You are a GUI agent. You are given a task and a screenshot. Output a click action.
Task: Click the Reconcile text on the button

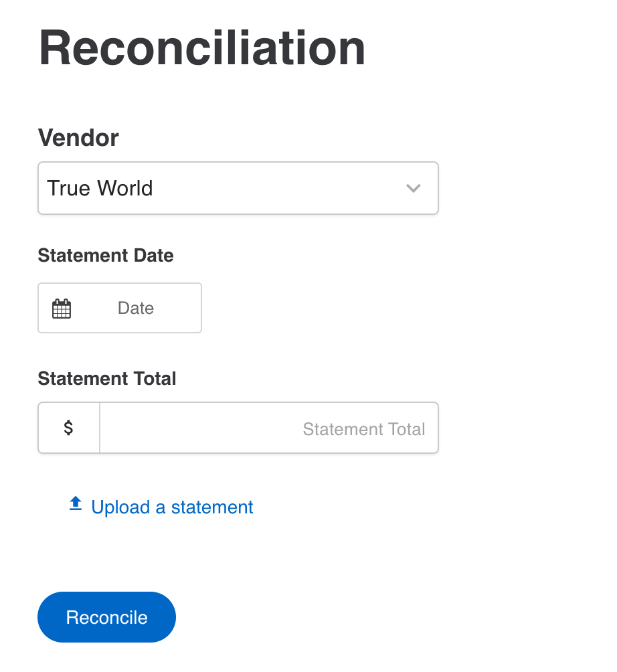[106, 618]
